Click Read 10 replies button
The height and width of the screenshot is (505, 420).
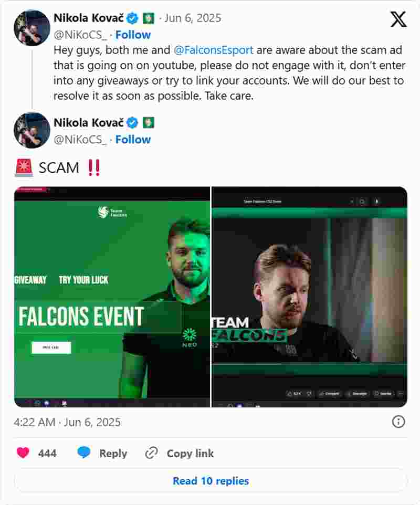[211, 480]
